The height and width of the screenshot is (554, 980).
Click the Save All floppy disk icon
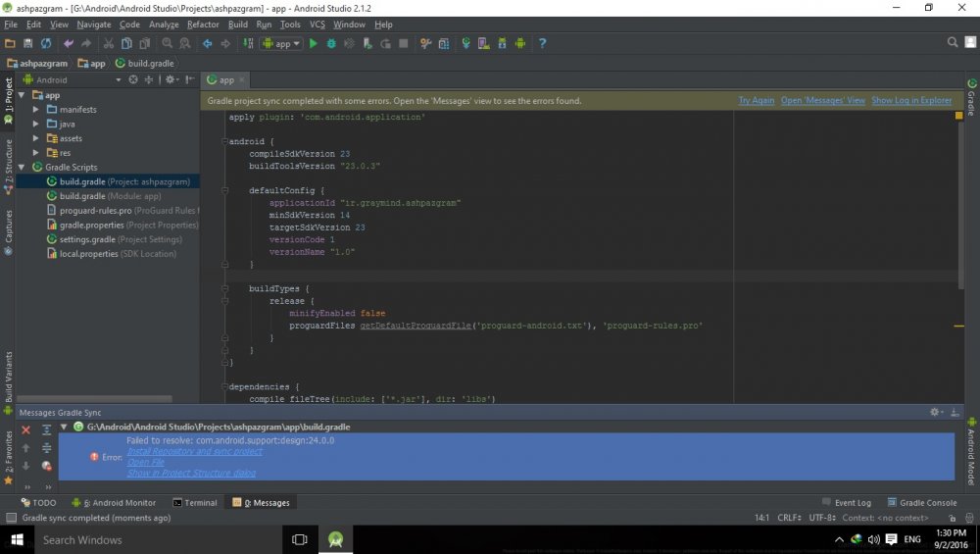click(x=28, y=43)
